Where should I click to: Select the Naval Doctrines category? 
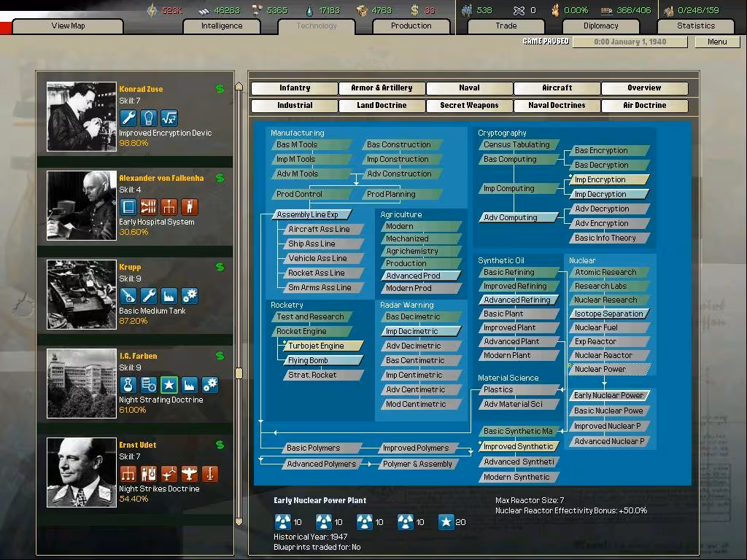(x=557, y=106)
